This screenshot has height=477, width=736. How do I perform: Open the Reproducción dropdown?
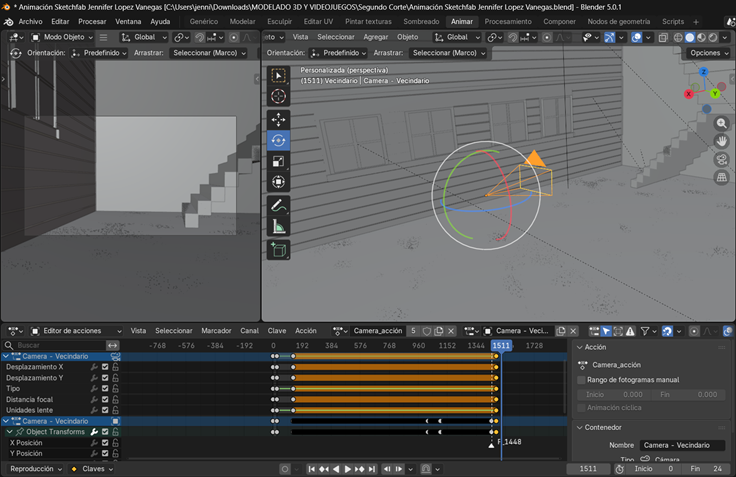point(36,469)
